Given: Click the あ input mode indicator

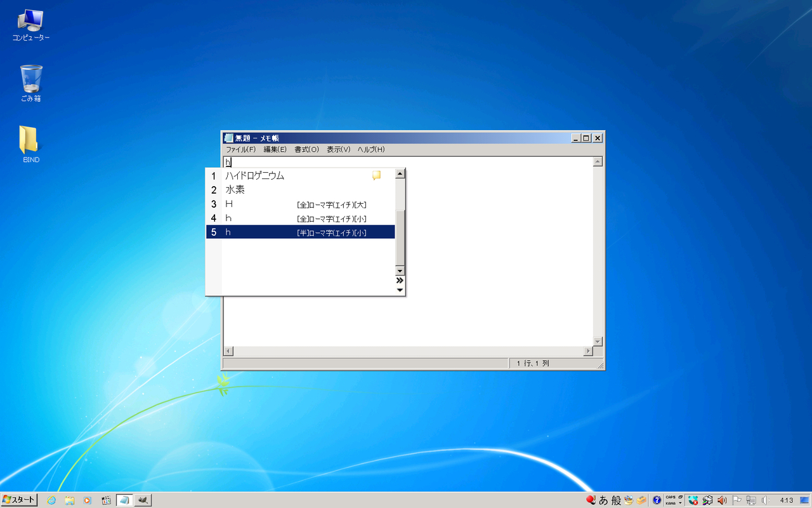Looking at the screenshot, I should (x=603, y=500).
